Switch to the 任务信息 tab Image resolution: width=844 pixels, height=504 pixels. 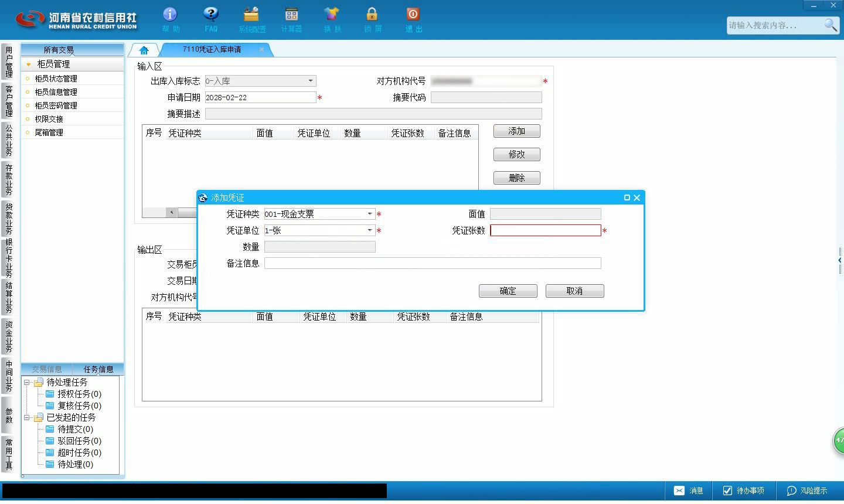pos(98,369)
